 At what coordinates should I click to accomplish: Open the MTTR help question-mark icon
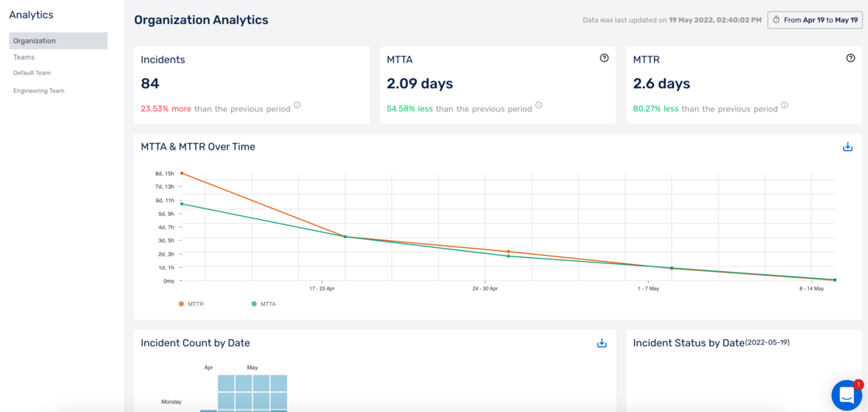pyautogui.click(x=851, y=58)
